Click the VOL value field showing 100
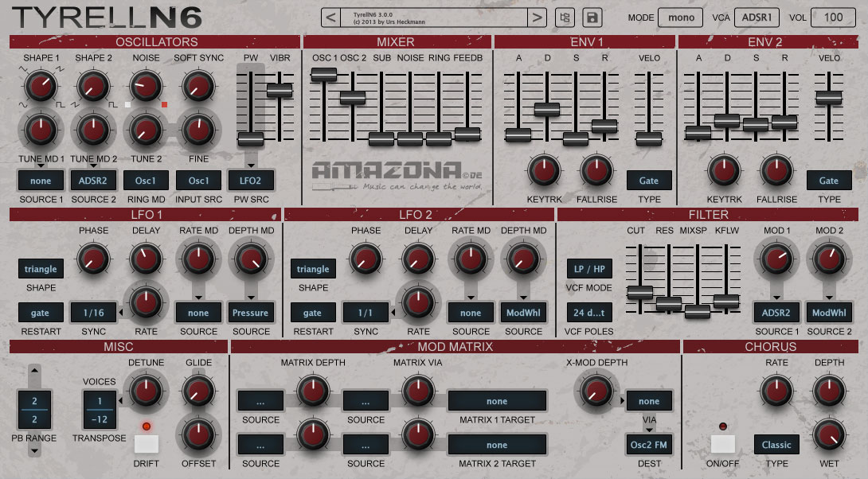Viewport: 868px width, 479px height. pos(833,18)
